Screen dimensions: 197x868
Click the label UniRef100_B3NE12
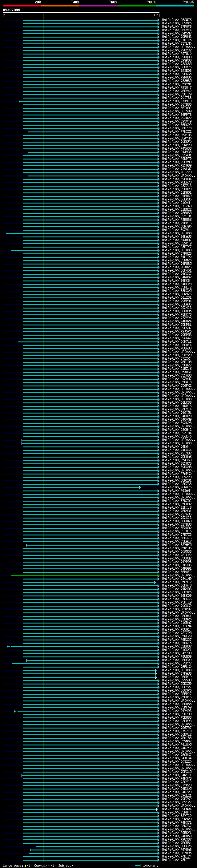click(x=177, y=287)
